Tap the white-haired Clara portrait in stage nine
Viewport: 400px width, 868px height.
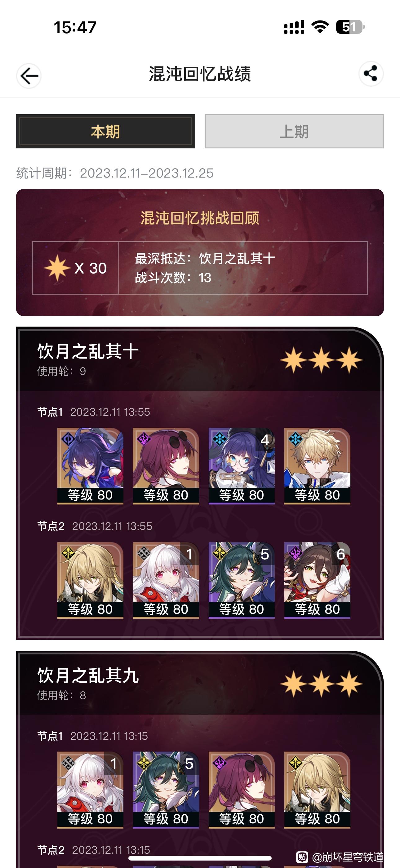click(90, 790)
